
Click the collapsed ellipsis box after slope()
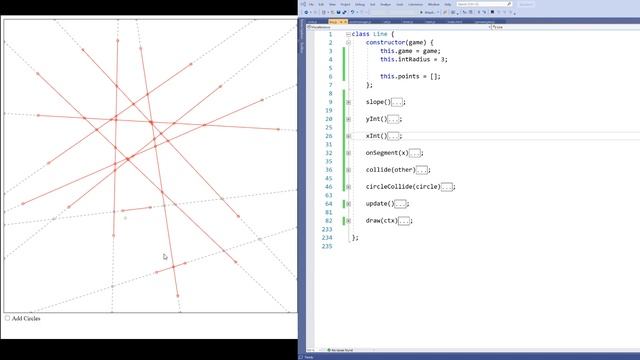click(397, 102)
